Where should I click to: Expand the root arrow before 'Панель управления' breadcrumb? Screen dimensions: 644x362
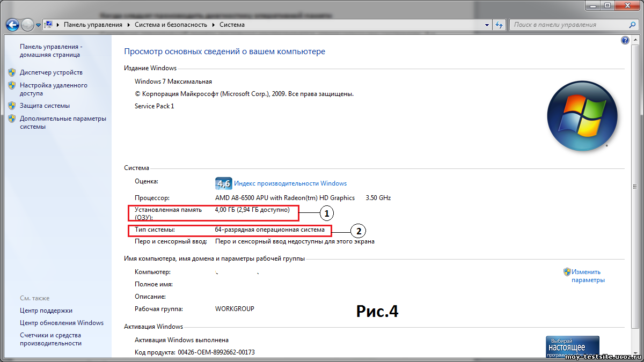(x=58, y=25)
